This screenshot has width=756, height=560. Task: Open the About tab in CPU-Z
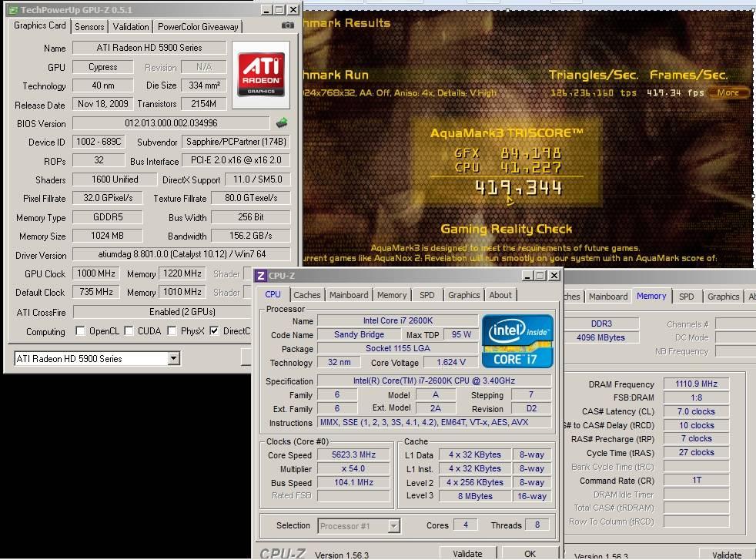[x=500, y=295]
